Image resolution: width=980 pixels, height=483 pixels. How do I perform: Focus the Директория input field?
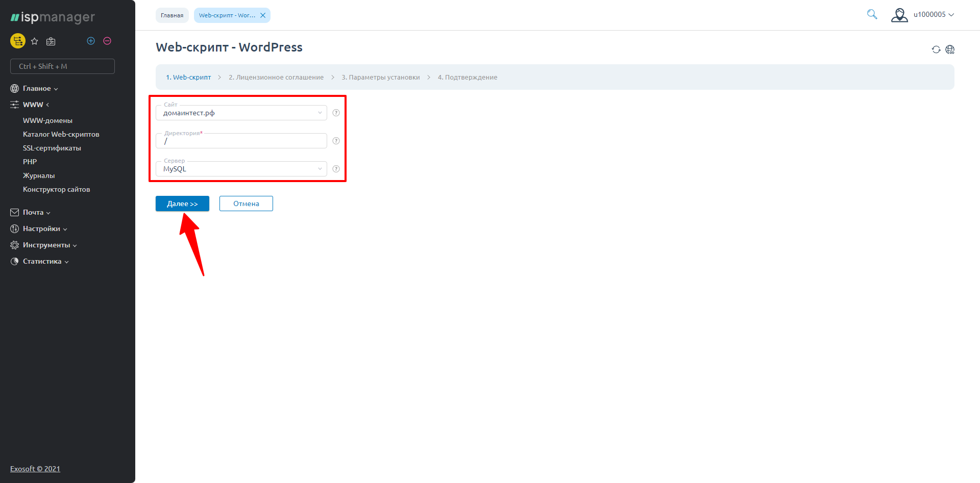[241, 141]
